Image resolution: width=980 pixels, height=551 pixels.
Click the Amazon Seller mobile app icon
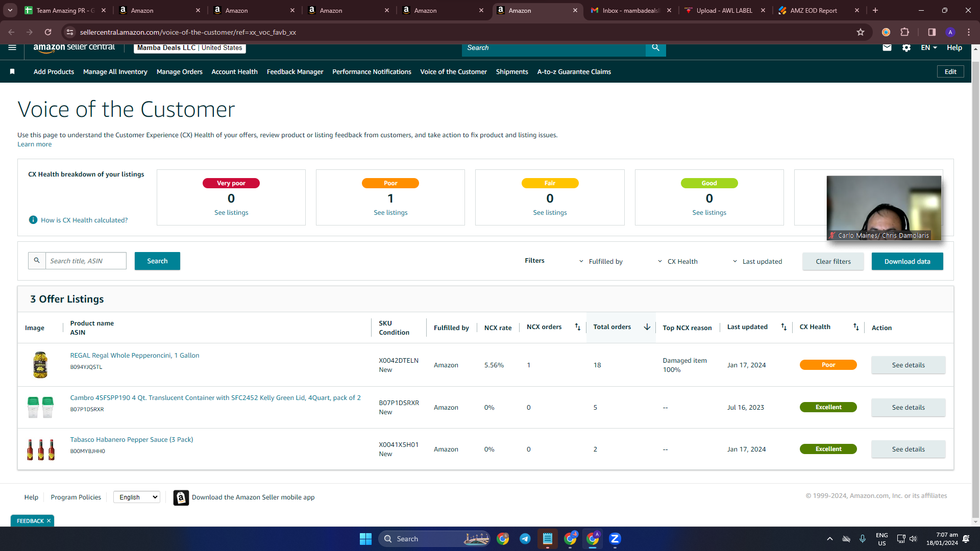click(x=181, y=497)
